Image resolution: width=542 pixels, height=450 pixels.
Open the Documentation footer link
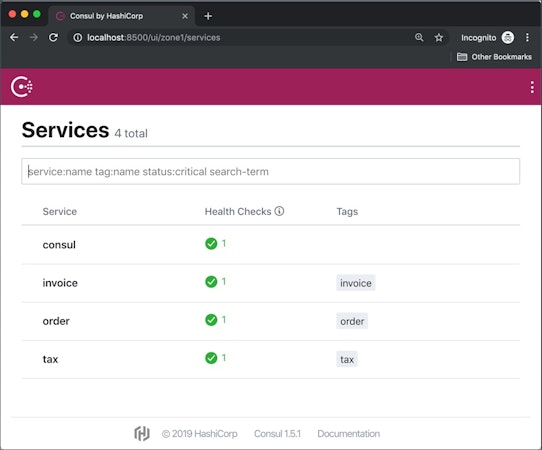pos(348,434)
